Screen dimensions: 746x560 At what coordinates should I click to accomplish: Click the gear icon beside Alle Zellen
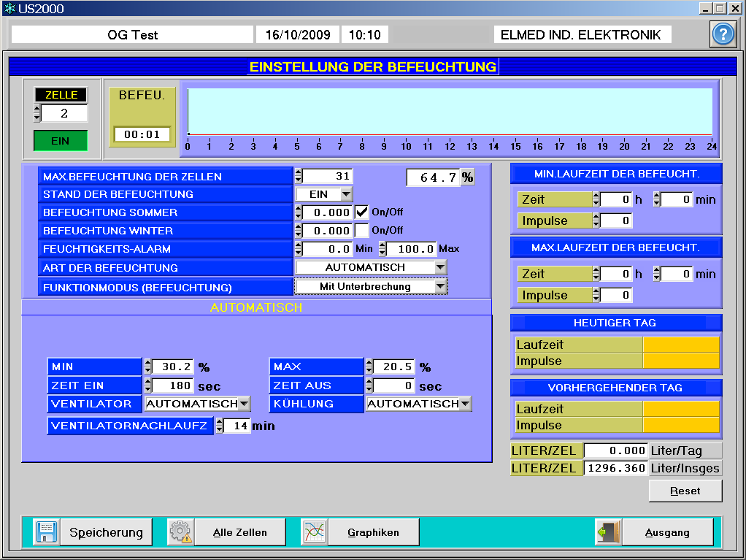pos(180,532)
